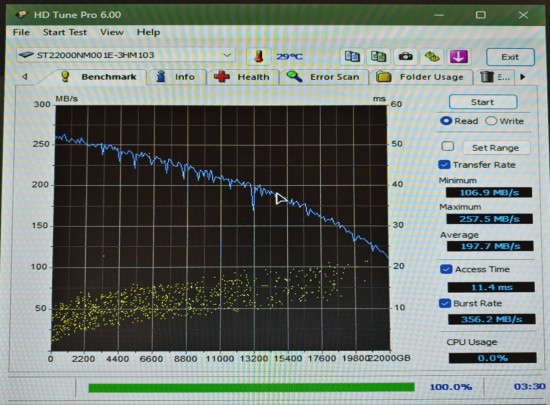The height and width of the screenshot is (405, 550).
Task: Toggle the Transfer Rate checkbox
Action: [x=444, y=164]
